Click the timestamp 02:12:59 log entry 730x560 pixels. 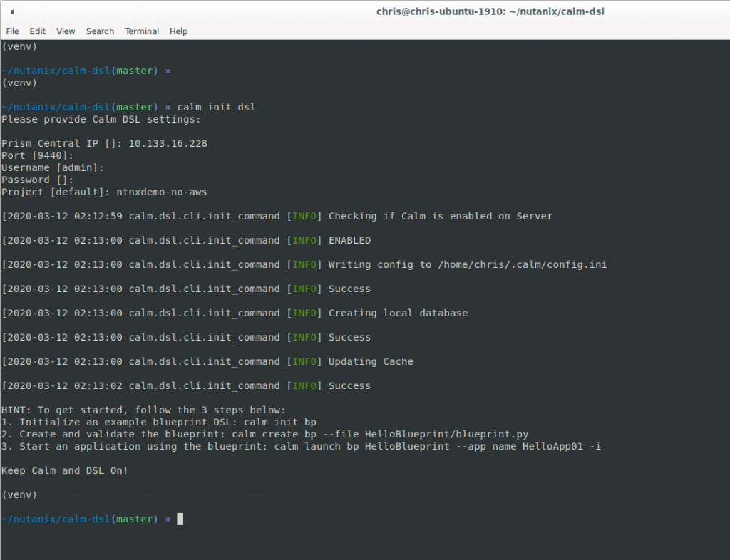pyautogui.click(x=98, y=216)
